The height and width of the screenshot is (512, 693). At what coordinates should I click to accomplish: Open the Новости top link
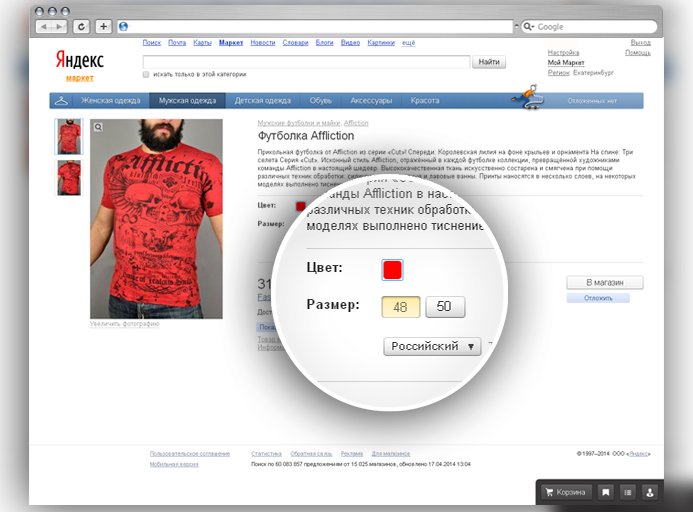pos(263,42)
